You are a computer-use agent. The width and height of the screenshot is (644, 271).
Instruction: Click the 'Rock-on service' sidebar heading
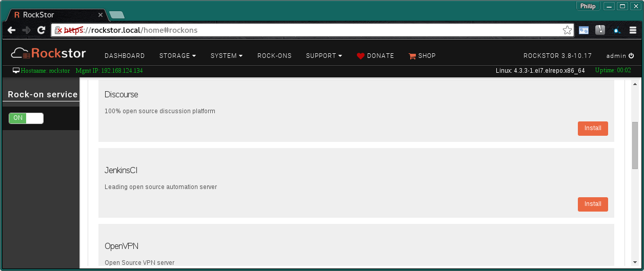[43, 94]
